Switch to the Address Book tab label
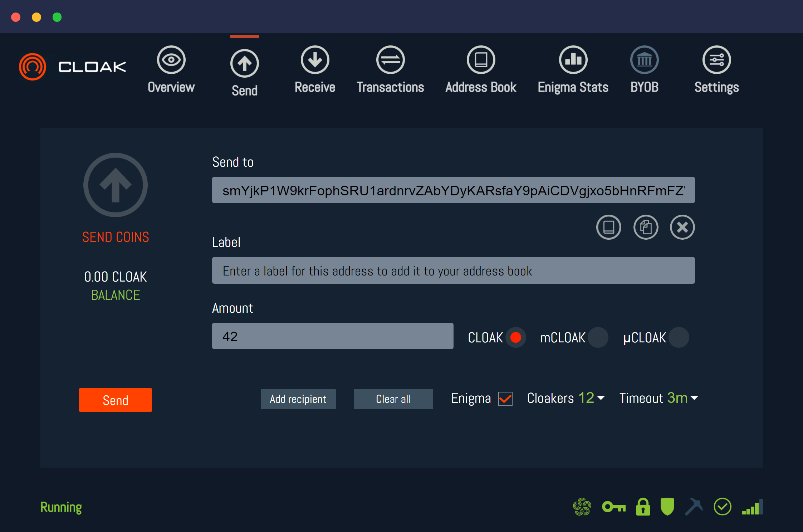The image size is (803, 532). [481, 87]
